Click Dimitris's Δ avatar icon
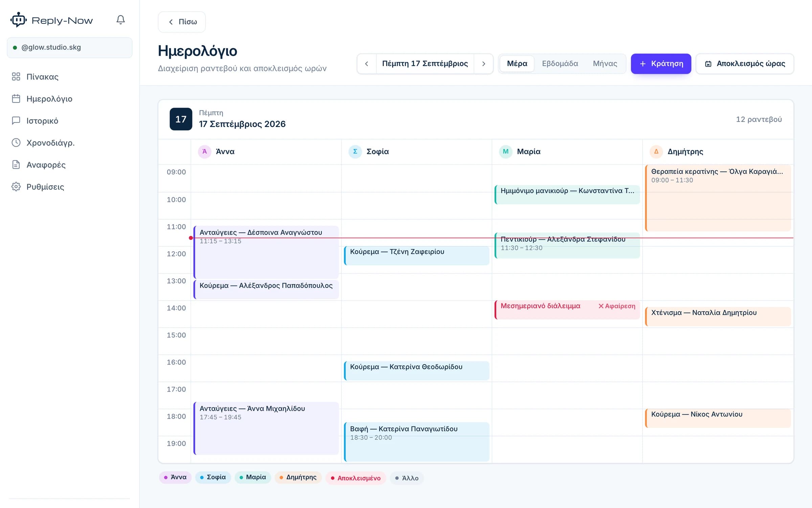Viewport: 812px width, 508px height. [656, 151]
